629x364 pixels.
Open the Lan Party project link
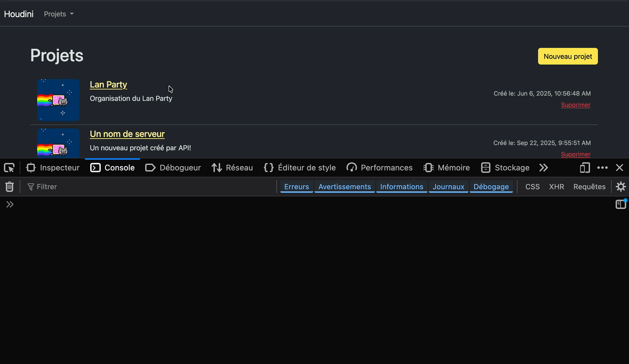pyautogui.click(x=108, y=84)
